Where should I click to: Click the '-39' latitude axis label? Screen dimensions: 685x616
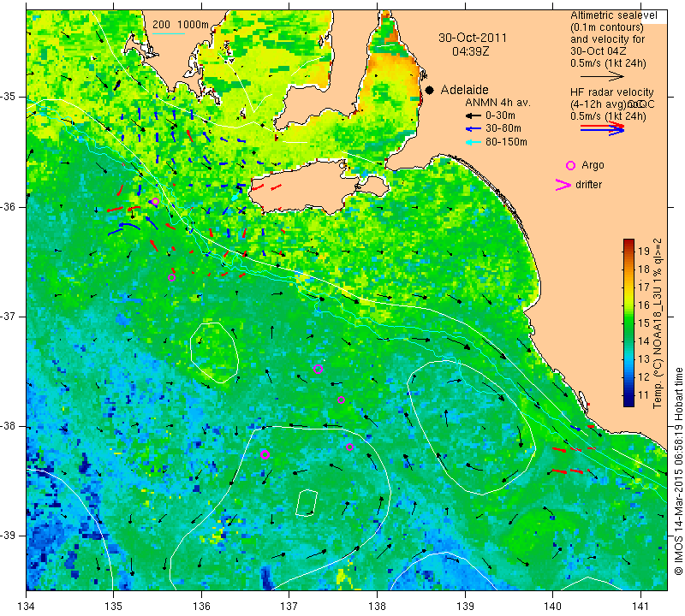point(8,536)
